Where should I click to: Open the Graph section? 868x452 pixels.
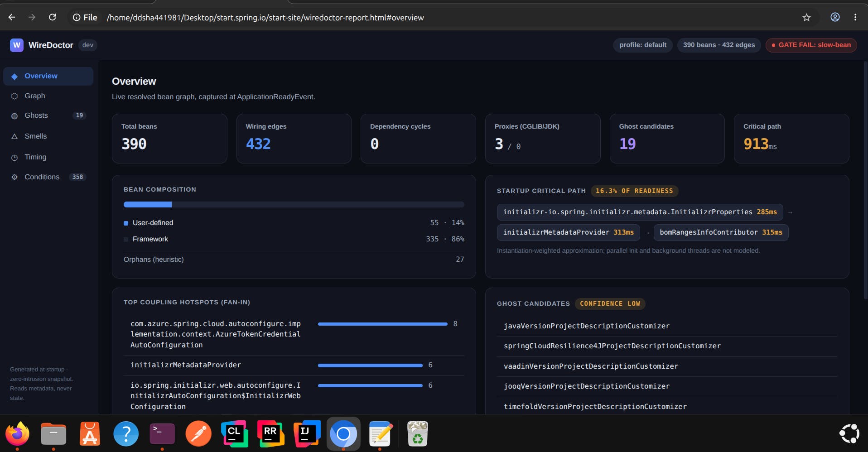(48, 96)
